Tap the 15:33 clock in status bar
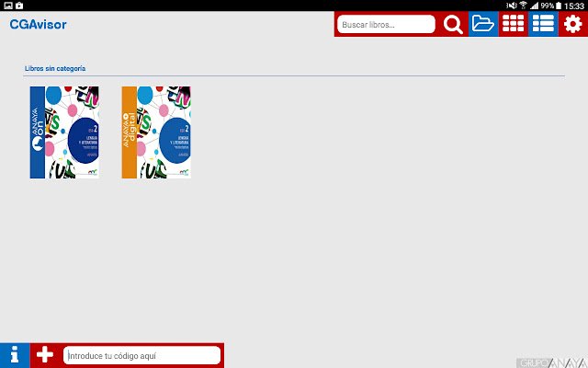This screenshot has height=368, width=588. (574, 6)
